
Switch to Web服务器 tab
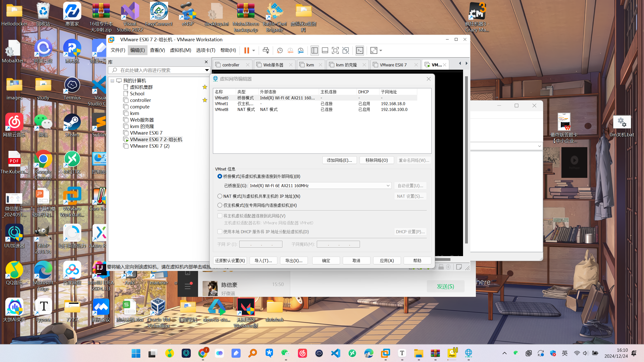[x=274, y=65]
